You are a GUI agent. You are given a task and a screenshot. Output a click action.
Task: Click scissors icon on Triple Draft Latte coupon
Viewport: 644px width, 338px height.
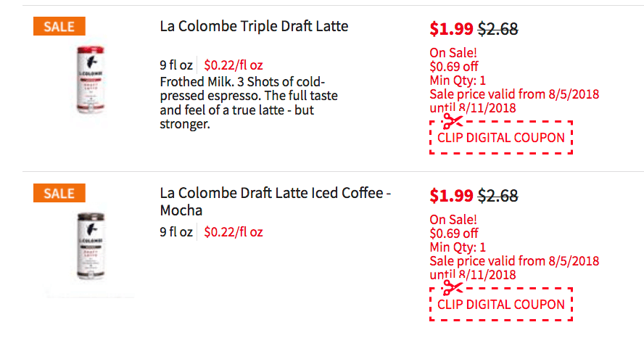[453, 122]
